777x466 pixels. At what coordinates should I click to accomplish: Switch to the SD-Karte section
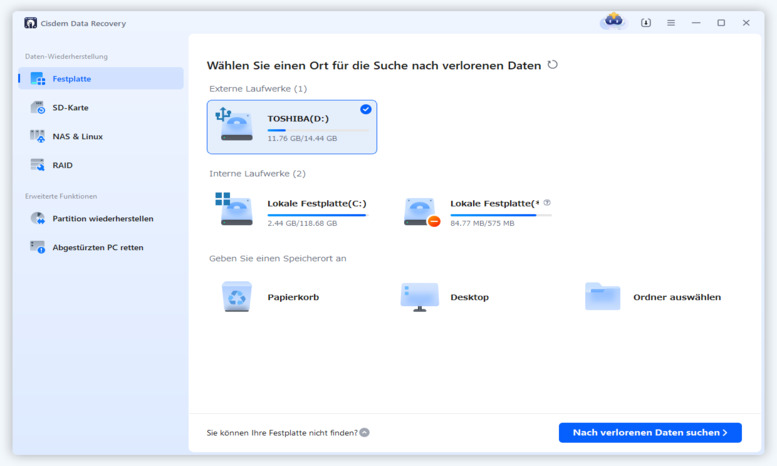68,107
